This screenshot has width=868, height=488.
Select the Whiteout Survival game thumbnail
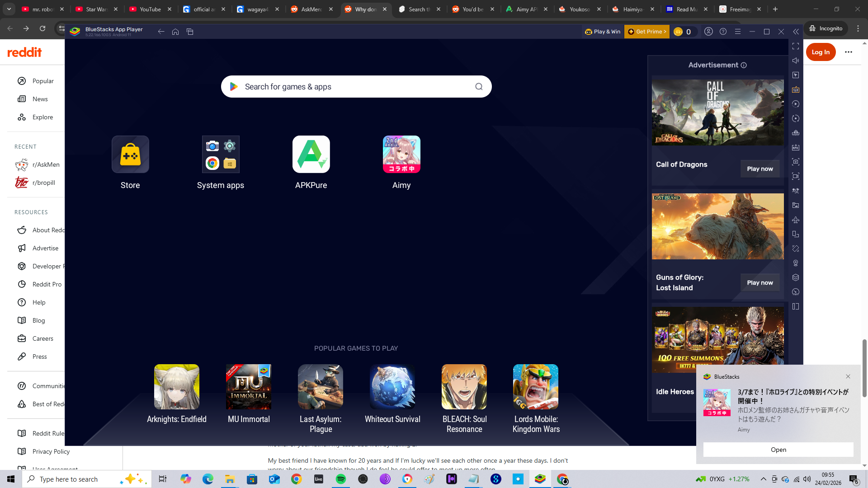click(392, 387)
